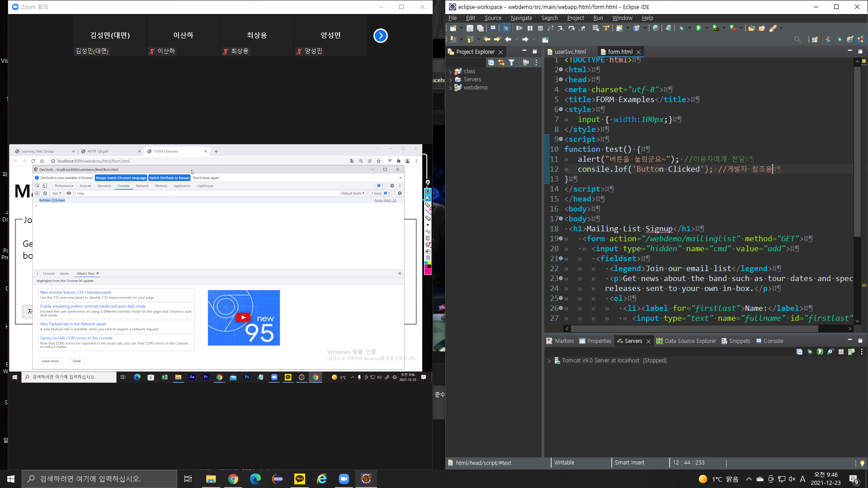Start the server from Servers view toolbar

coord(820,352)
